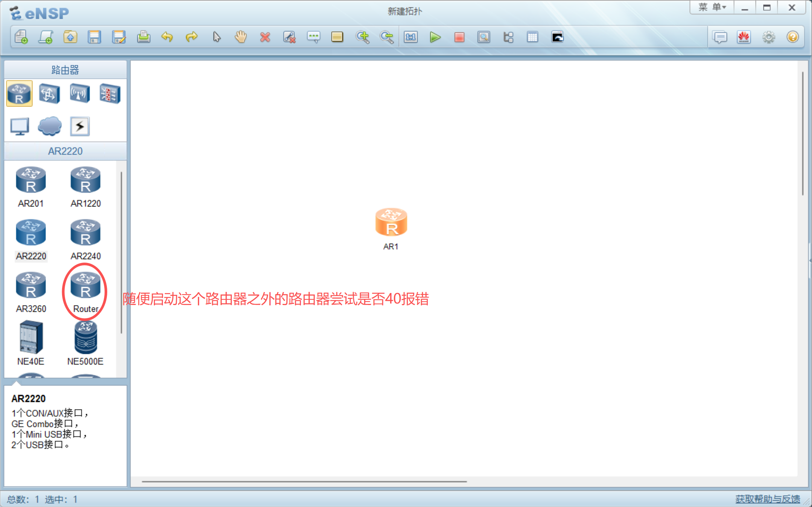This screenshot has height=507, width=812.
Task: Choose the AR201 router model
Action: [x=31, y=187]
